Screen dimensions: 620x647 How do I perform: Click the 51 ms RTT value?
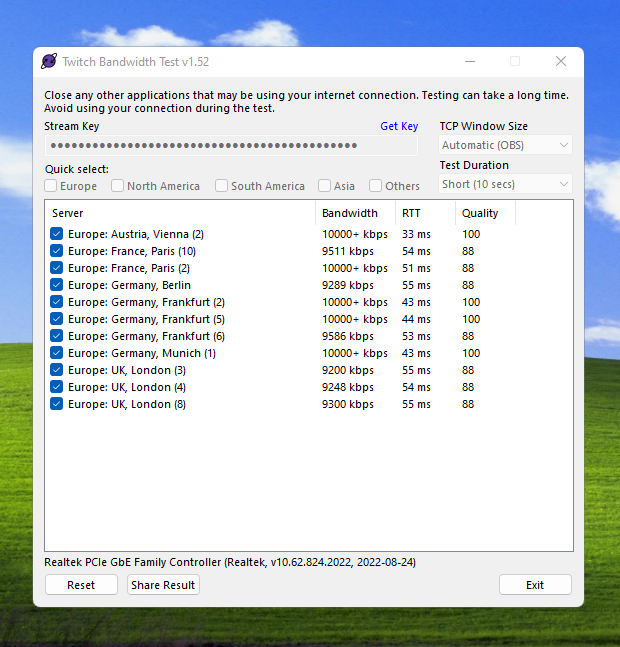416,268
